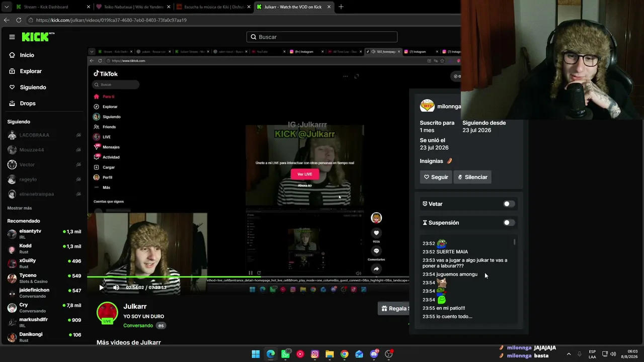Open Instagram from the taskbar
The image size is (644, 362).
click(x=315, y=354)
